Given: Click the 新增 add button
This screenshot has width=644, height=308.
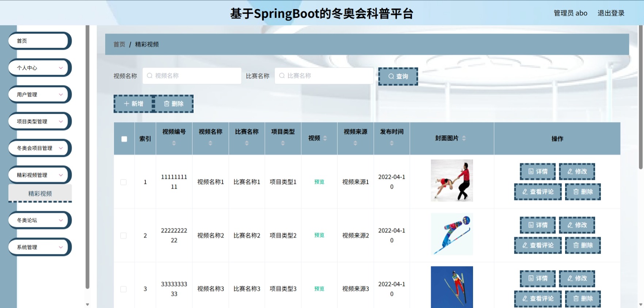Looking at the screenshot, I should click(133, 104).
